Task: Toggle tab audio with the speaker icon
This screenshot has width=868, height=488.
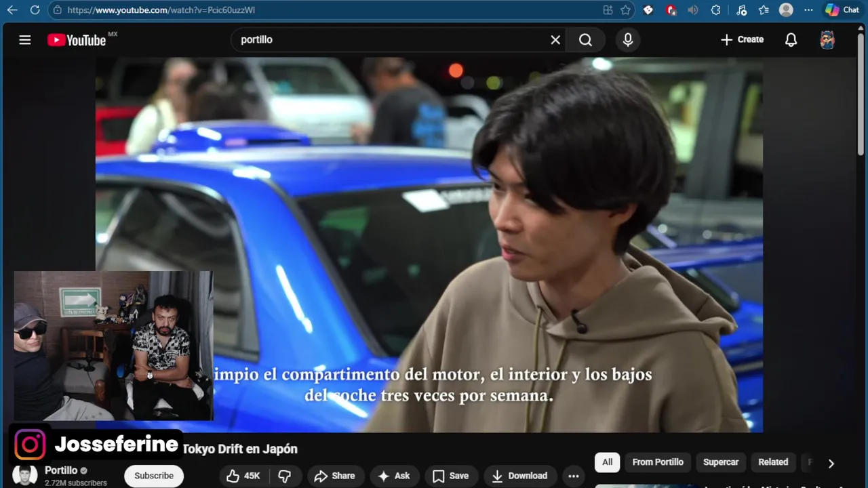Action: [x=692, y=10]
